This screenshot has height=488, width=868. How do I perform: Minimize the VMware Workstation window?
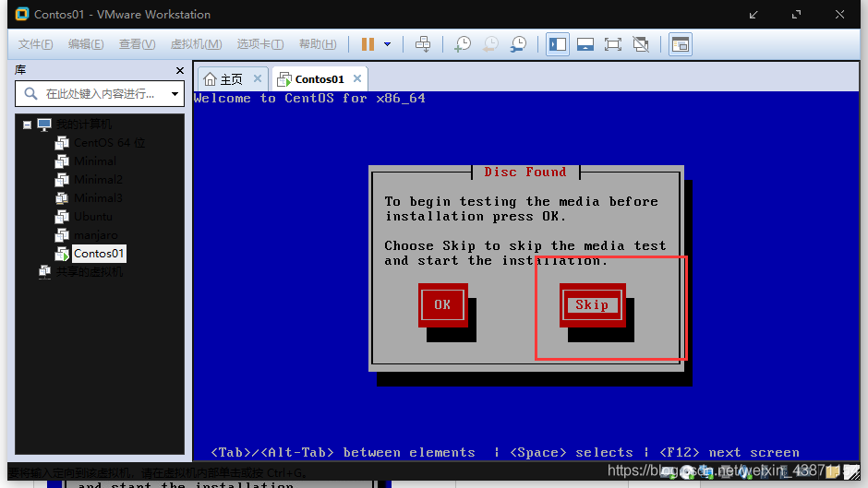coord(753,15)
